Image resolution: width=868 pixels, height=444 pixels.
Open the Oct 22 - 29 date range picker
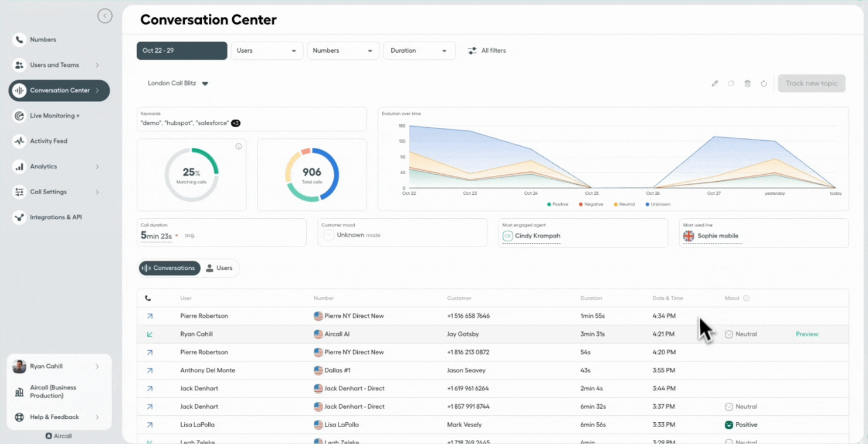182,50
